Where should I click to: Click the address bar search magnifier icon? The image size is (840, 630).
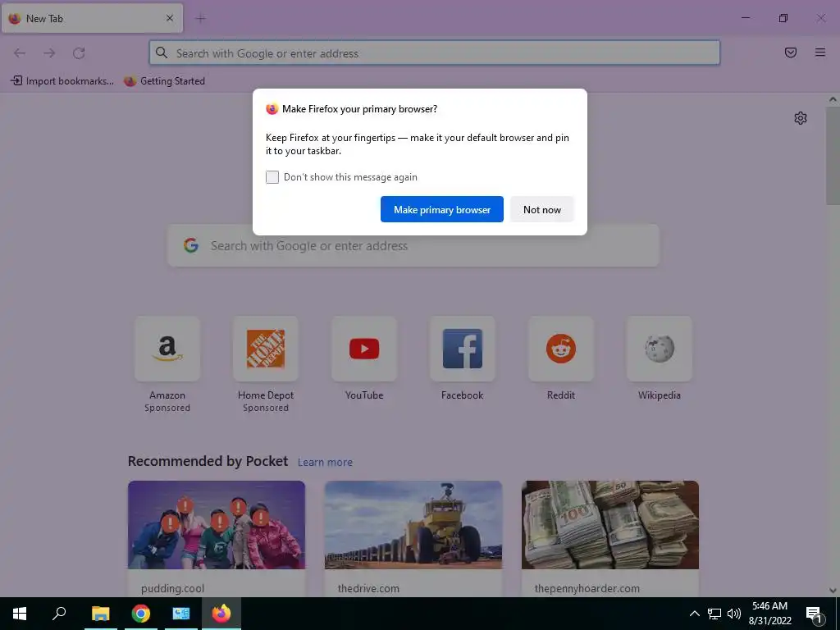(162, 52)
